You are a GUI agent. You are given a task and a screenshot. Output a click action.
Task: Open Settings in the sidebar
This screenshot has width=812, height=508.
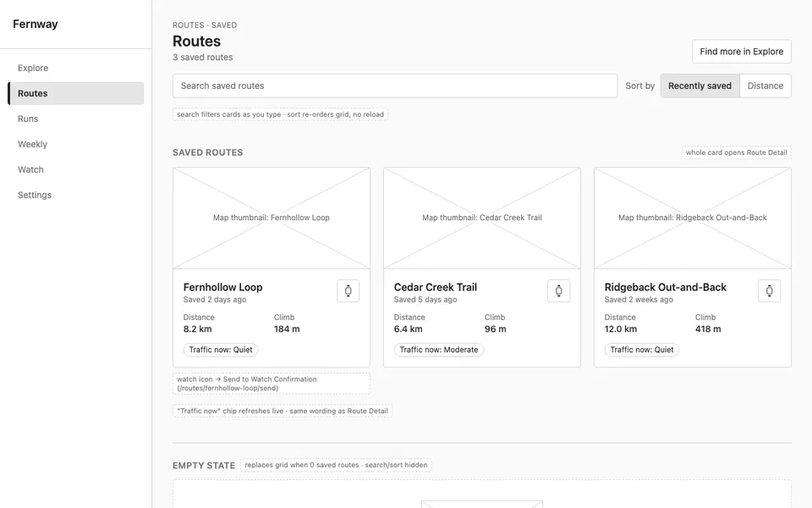(75, 195)
